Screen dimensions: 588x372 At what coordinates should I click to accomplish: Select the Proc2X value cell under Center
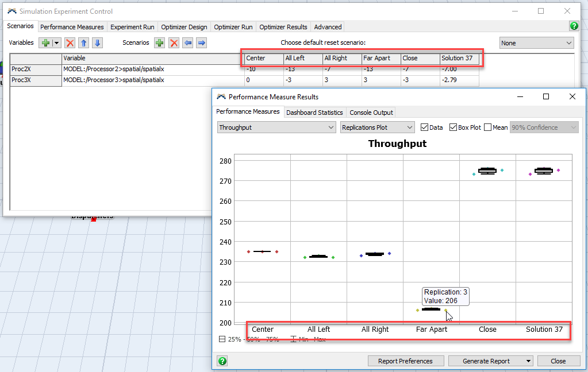[263, 69]
